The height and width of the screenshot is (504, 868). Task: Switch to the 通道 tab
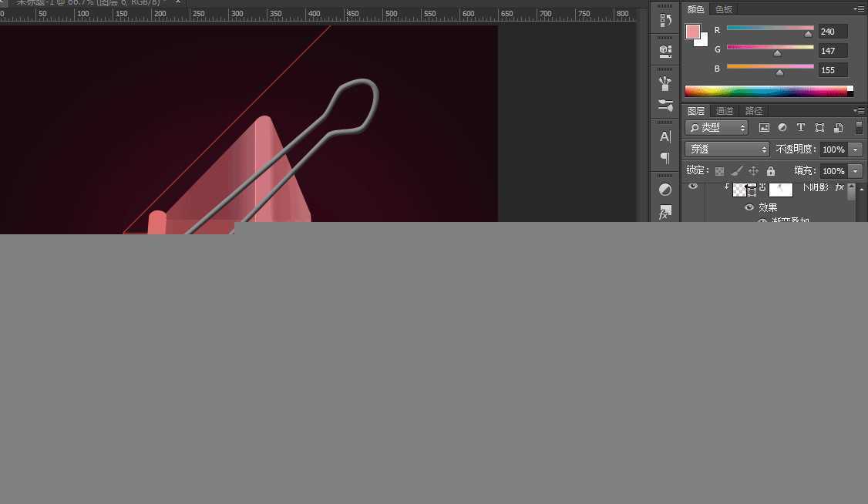(x=725, y=111)
